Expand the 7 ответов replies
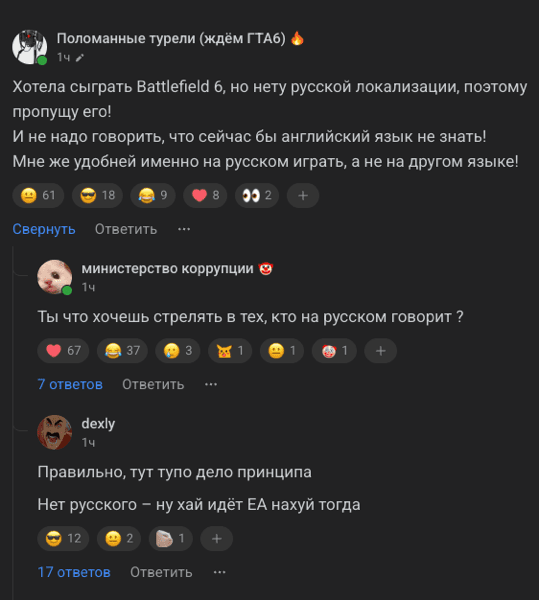 click(70, 384)
